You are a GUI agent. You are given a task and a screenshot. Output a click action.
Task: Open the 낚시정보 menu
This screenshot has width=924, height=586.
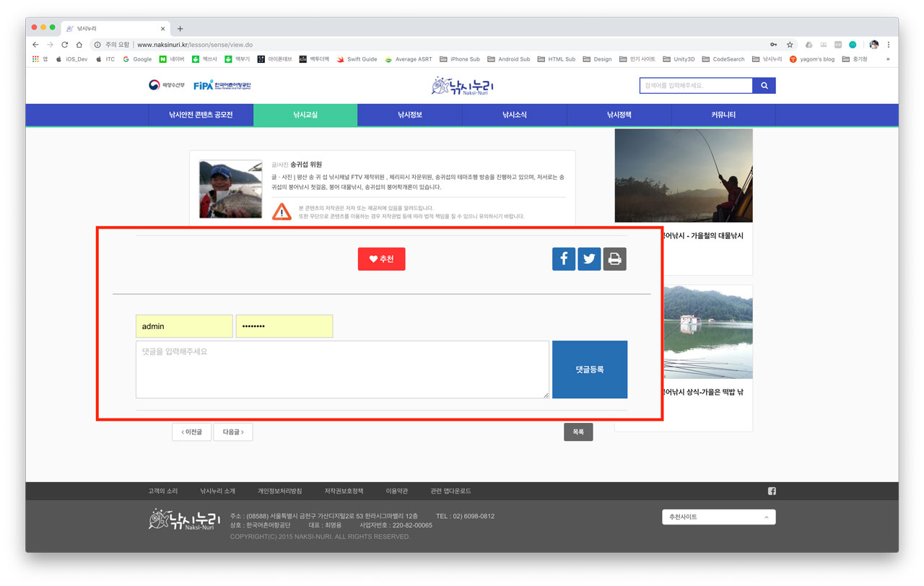tap(409, 115)
